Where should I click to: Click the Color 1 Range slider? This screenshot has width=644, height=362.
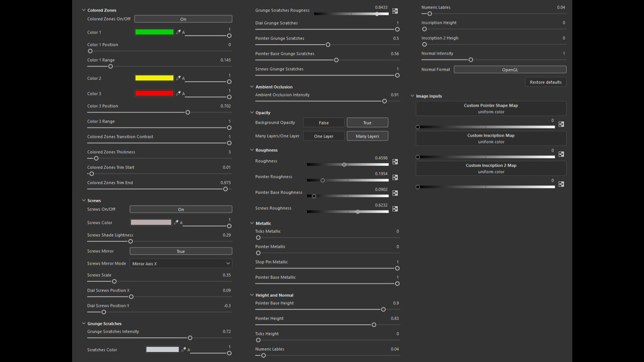pos(160,66)
